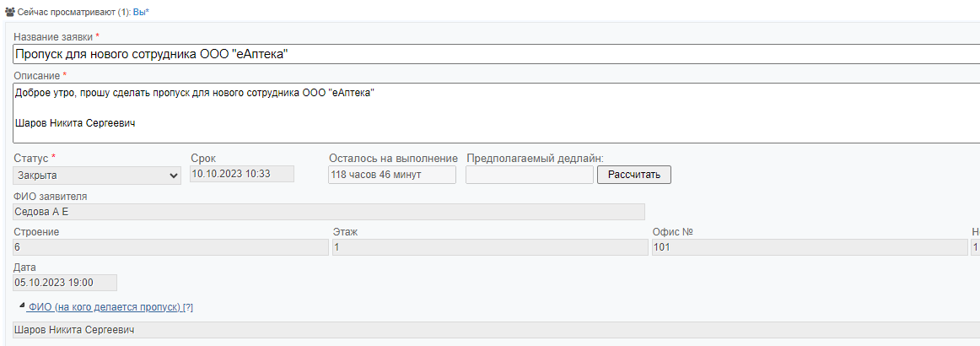
Task: Click the "Осталось на выполнение" label
Action: click(393, 159)
